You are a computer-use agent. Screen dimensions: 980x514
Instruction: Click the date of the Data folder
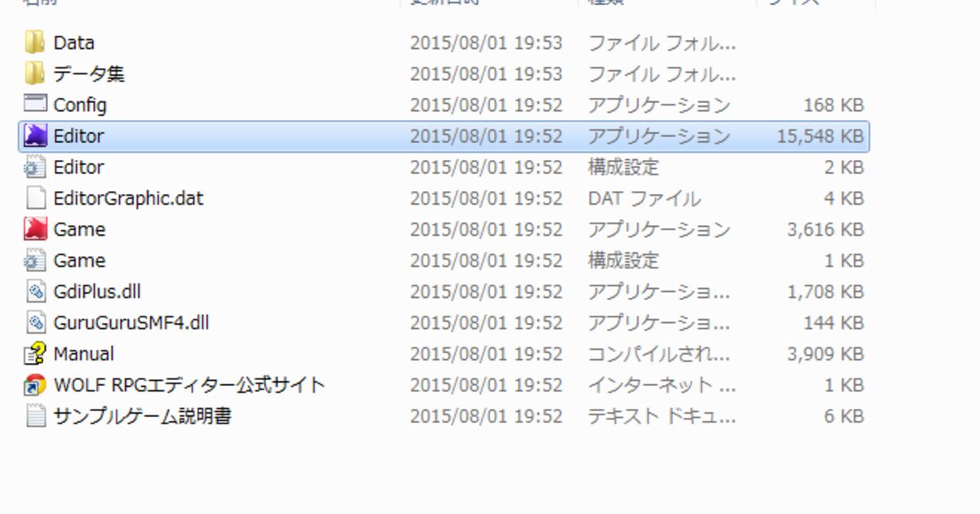coord(486,42)
